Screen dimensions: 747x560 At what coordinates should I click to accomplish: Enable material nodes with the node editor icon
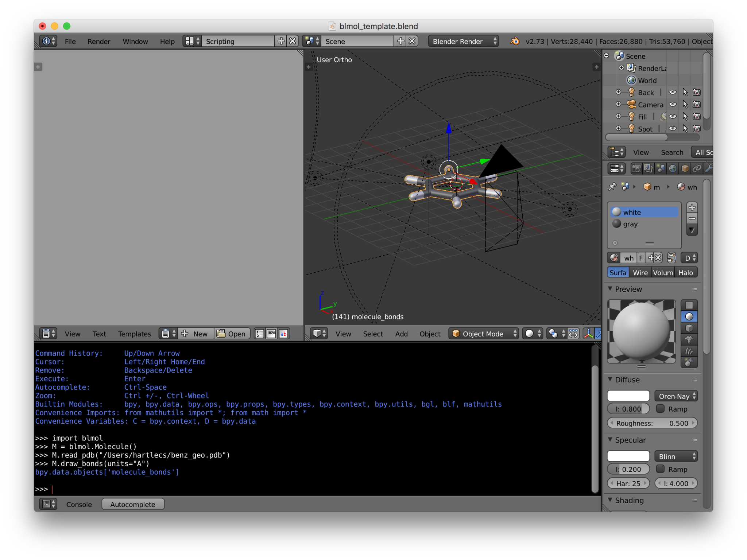(x=671, y=258)
